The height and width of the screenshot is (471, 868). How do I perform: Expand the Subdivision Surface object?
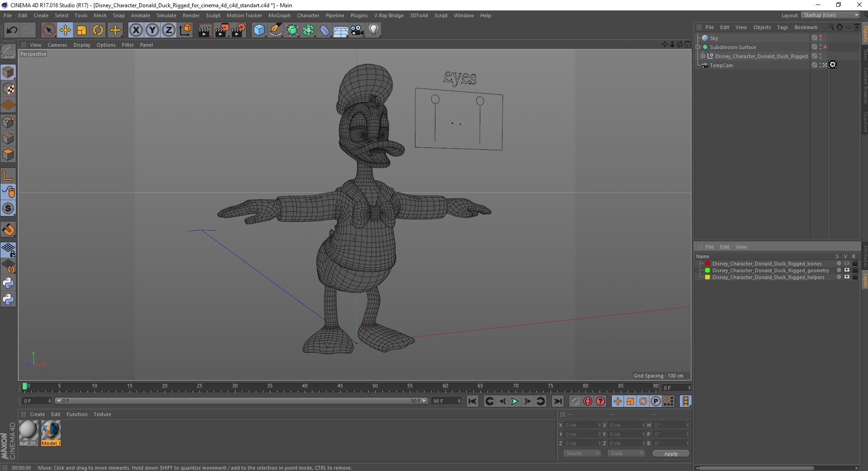(698, 47)
